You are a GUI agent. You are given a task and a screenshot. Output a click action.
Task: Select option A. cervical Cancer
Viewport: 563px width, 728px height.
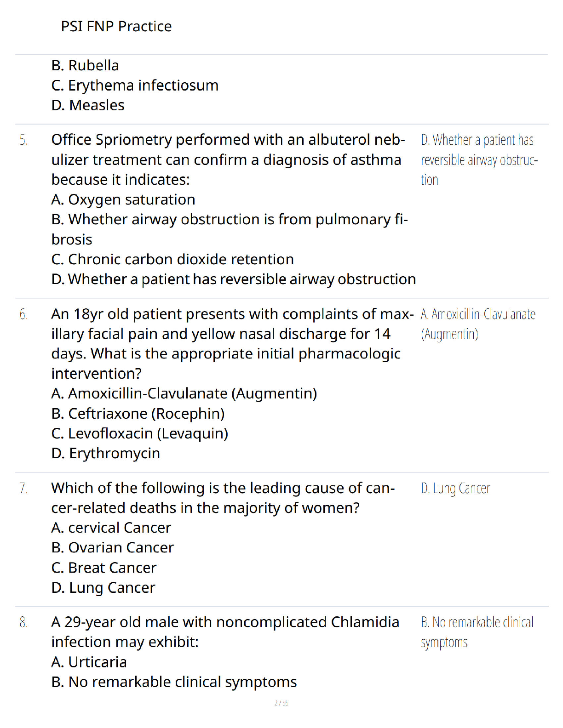click(x=111, y=528)
